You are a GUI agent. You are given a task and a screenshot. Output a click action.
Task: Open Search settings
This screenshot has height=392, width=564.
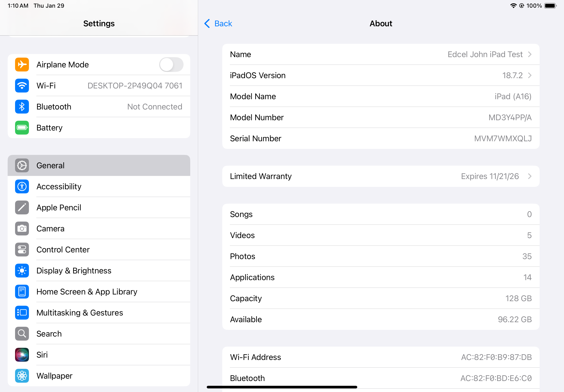pyautogui.click(x=99, y=334)
